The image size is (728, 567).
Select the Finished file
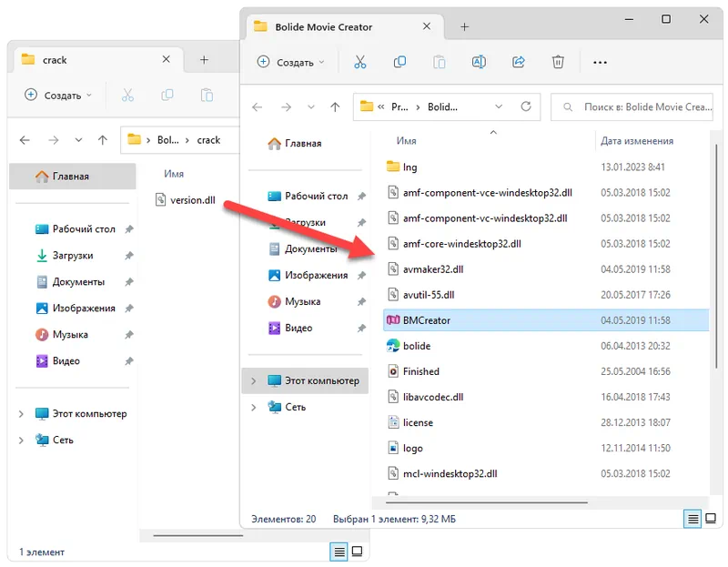pyautogui.click(x=413, y=371)
